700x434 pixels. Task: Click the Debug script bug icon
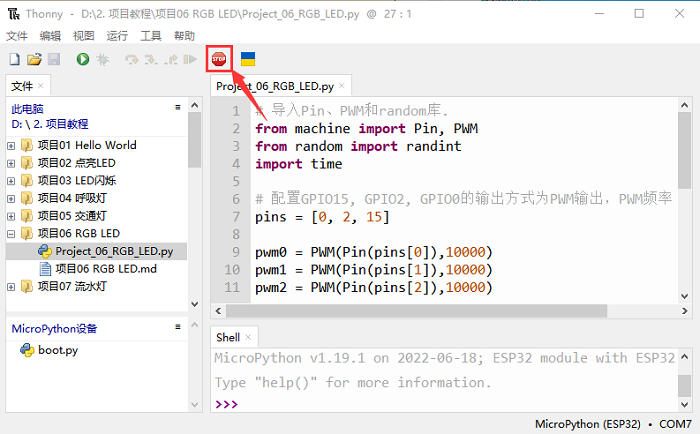pyautogui.click(x=102, y=60)
